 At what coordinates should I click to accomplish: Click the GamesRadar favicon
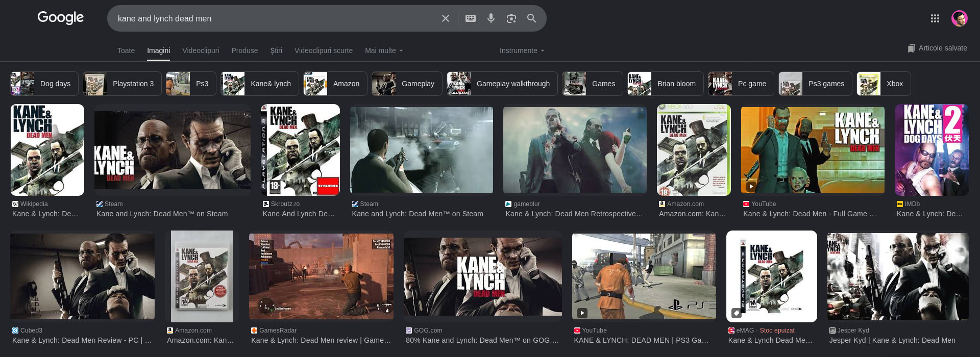254,330
